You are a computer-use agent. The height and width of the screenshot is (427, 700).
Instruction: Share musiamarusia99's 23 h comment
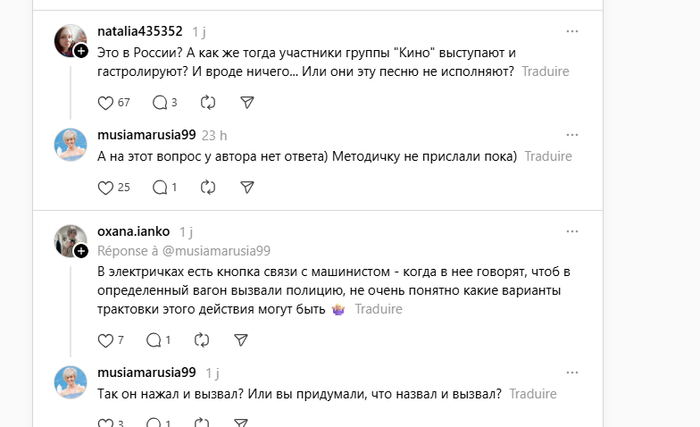[247, 187]
